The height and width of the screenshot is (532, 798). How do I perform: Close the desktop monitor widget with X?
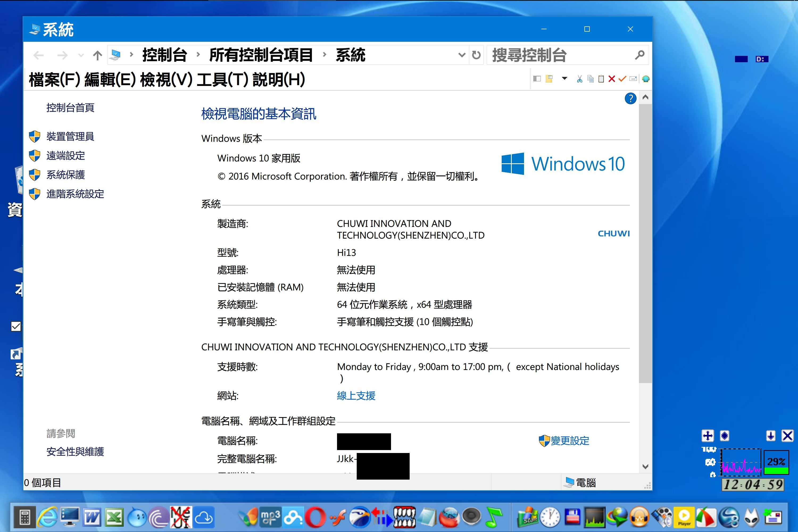coord(787,436)
